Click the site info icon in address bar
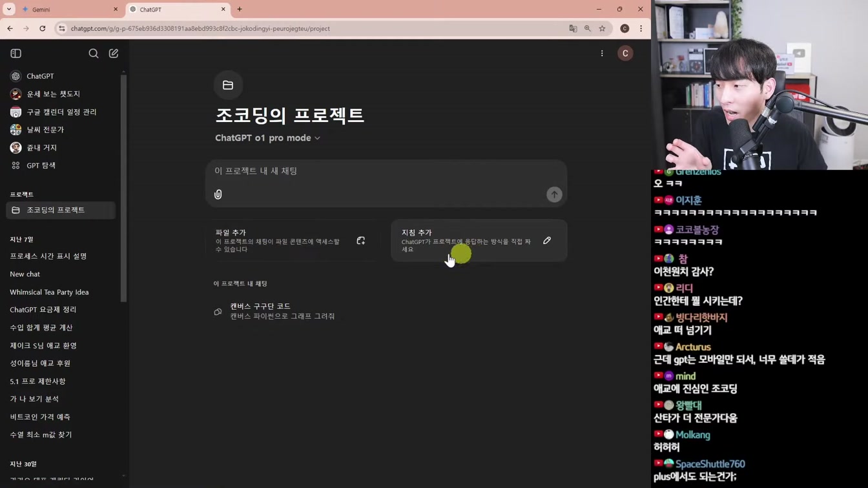The image size is (868, 488). 61,28
